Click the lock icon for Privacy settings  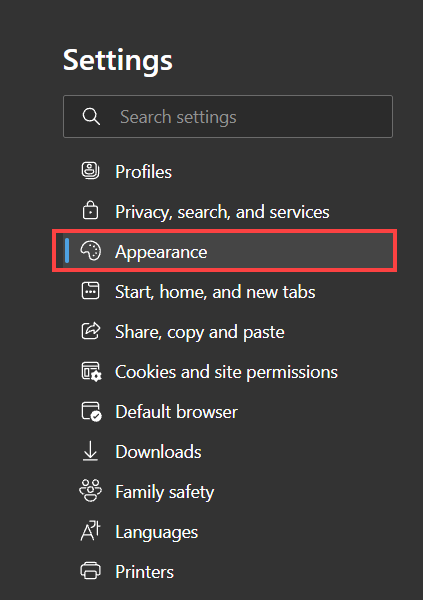point(90,210)
